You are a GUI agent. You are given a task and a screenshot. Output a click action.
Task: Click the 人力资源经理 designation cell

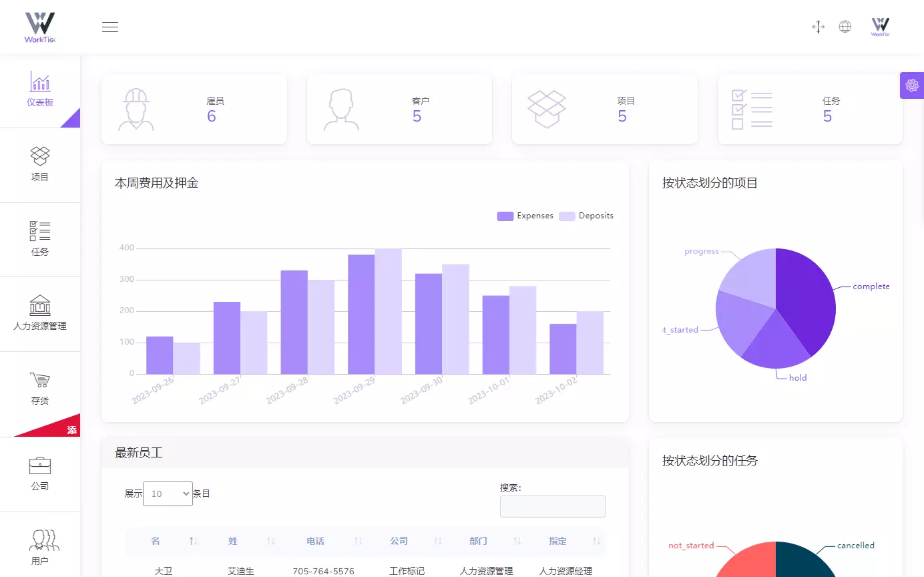point(565,571)
